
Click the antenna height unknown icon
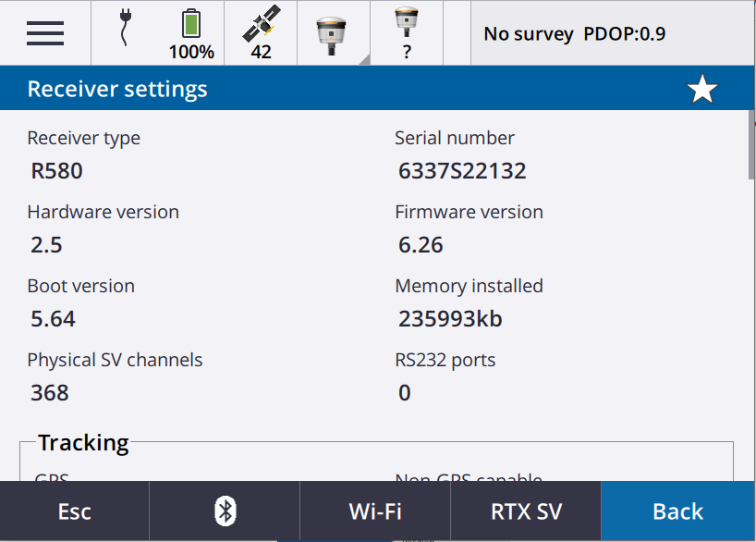[x=407, y=33]
